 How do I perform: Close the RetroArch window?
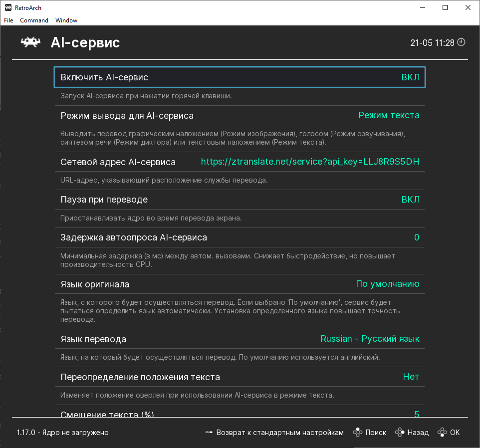pyautogui.click(x=468, y=7)
